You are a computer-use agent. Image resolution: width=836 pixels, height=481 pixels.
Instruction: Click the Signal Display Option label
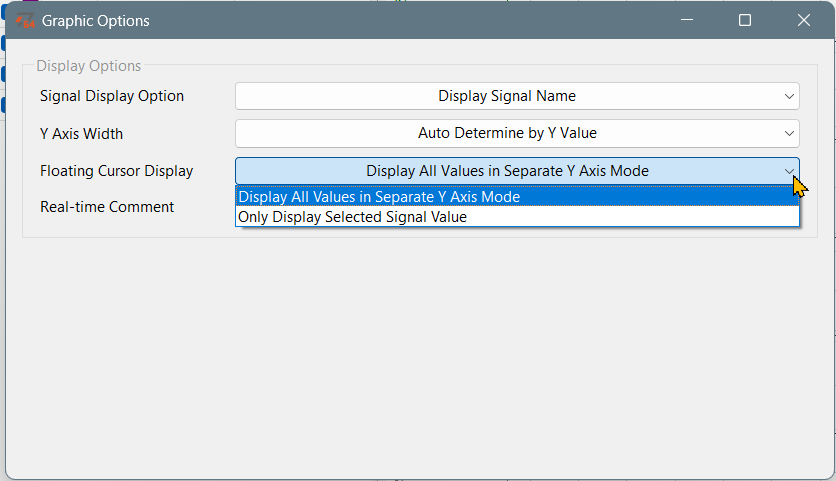[x=112, y=96]
